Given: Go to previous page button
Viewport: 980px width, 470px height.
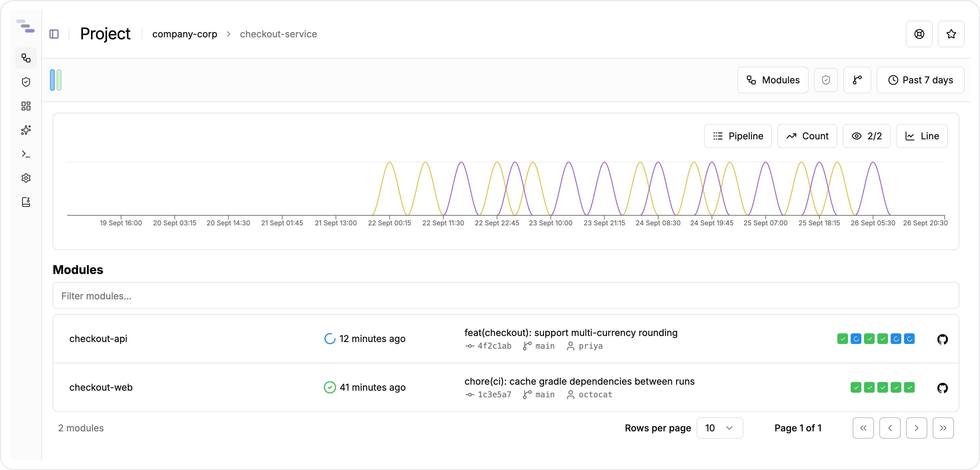Looking at the screenshot, I should tap(889, 428).
